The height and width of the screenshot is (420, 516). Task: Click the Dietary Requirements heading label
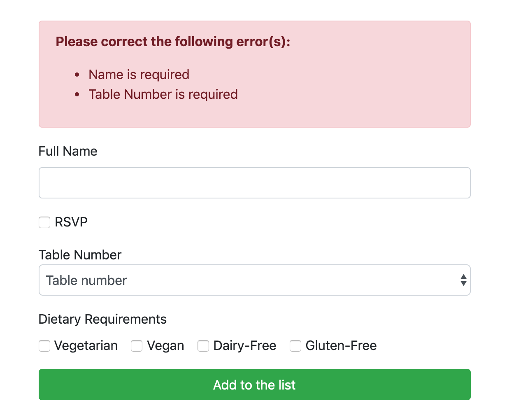(x=102, y=319)
